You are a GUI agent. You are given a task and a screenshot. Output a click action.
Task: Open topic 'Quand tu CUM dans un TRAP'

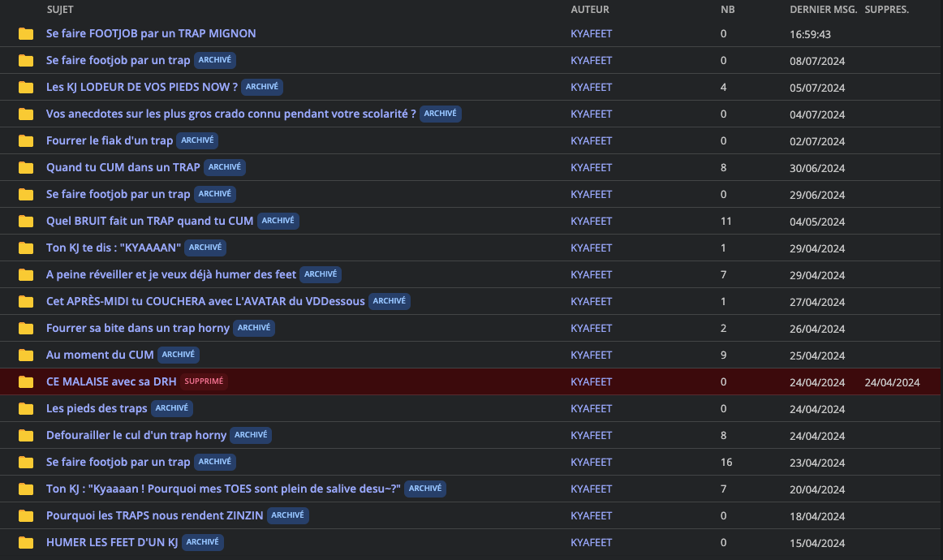tap(123, 167)
